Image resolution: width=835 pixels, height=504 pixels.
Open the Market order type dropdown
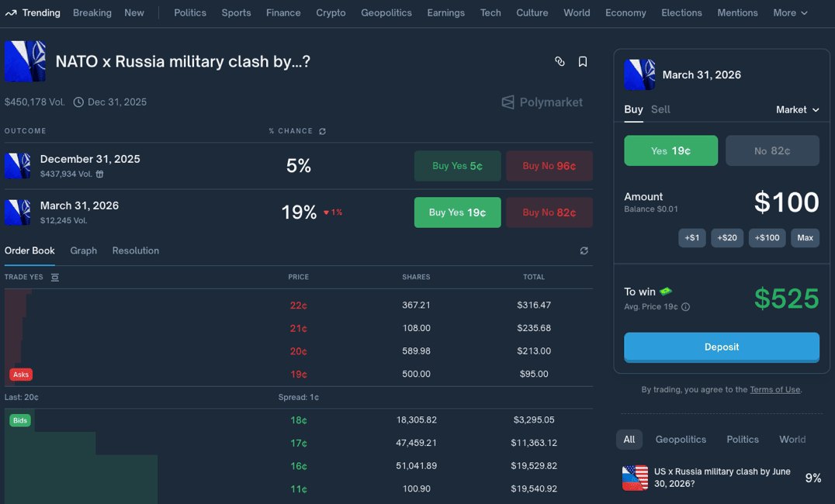[797, 110]
